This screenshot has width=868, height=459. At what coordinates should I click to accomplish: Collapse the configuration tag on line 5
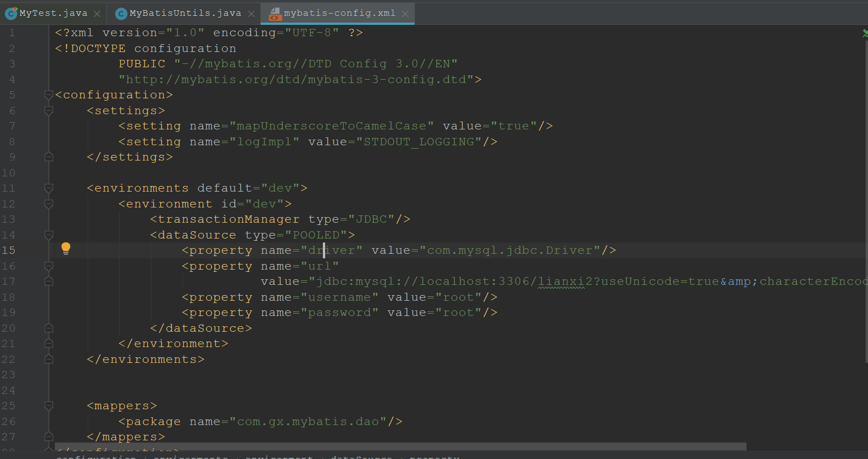[49, 95]
